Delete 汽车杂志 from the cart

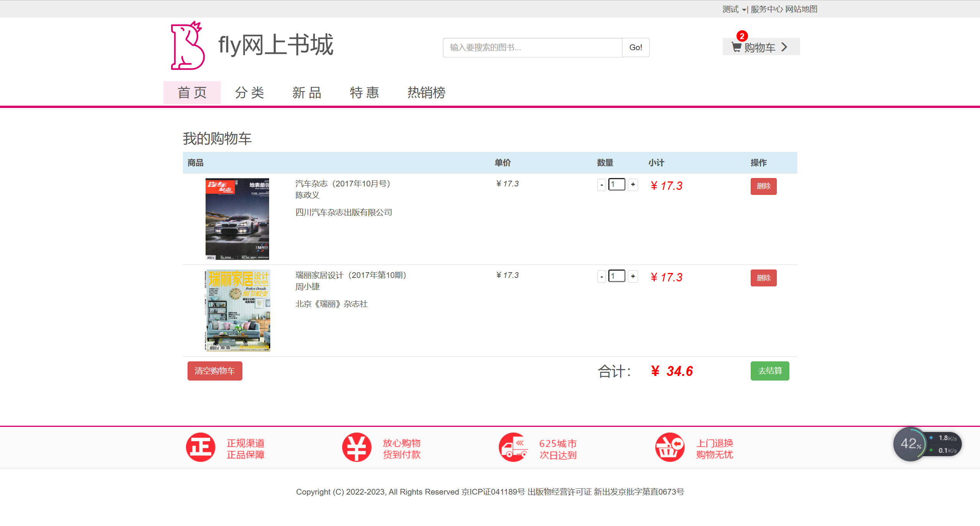[763, 186]
